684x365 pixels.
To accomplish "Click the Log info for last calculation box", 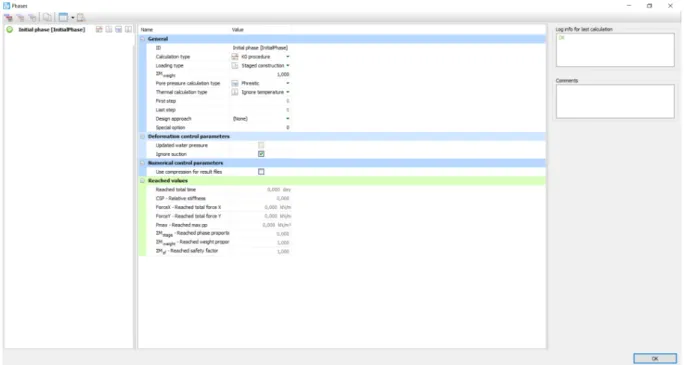I will [x=615, y=50].
